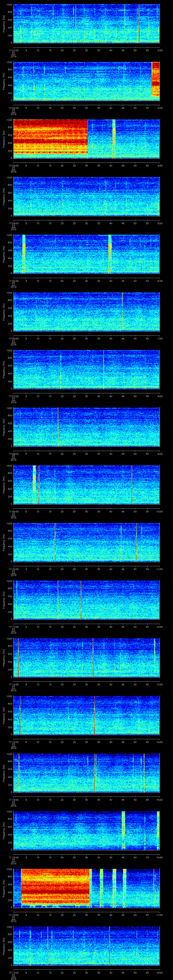The image size is (173, 980).
Task: Open the spectrogram starting at 17:10:00
Action: (x=86, y=543)
